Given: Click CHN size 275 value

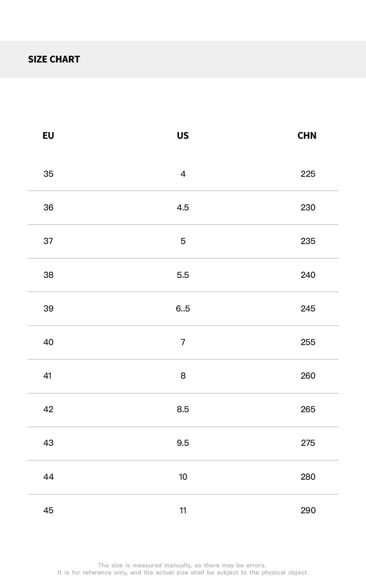Looking at the screenshot, I should pos(308,443).
